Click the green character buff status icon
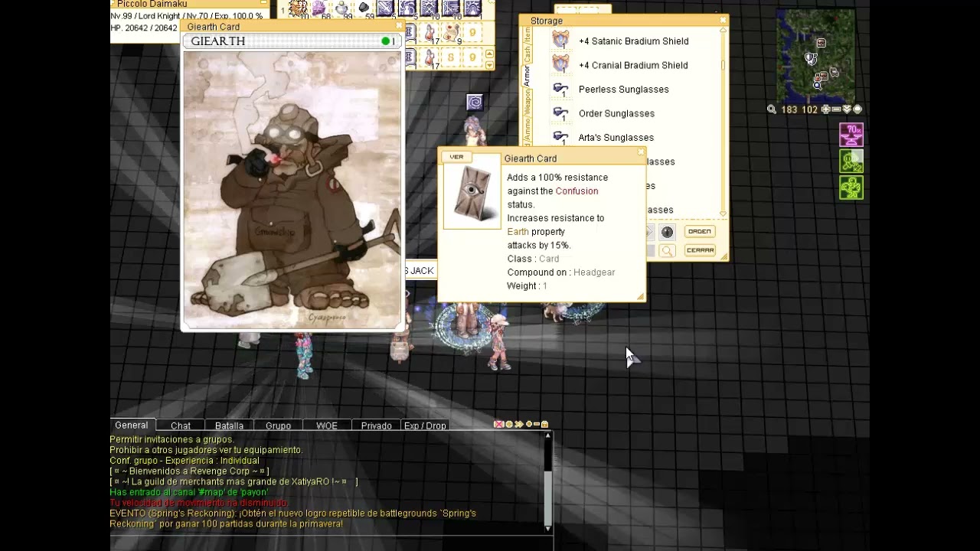 point(851,187)
